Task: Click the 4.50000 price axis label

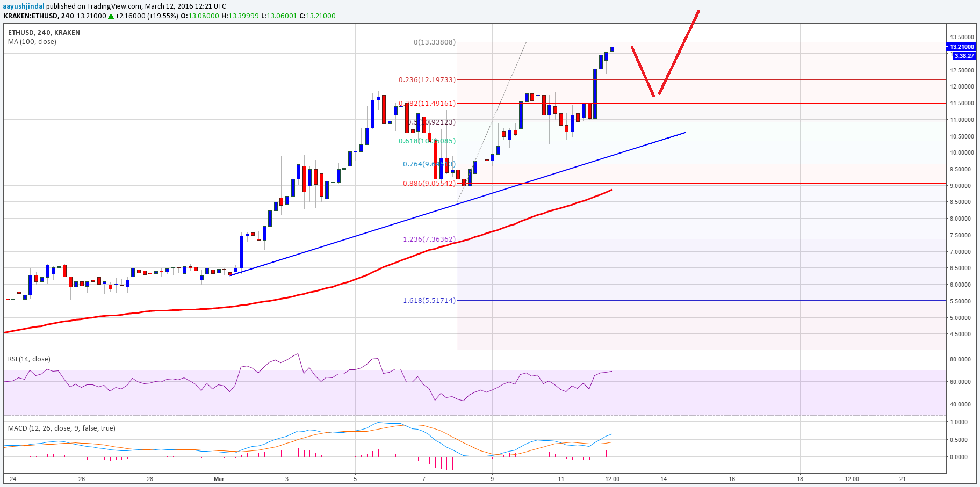Action: [x=961, y=335]
